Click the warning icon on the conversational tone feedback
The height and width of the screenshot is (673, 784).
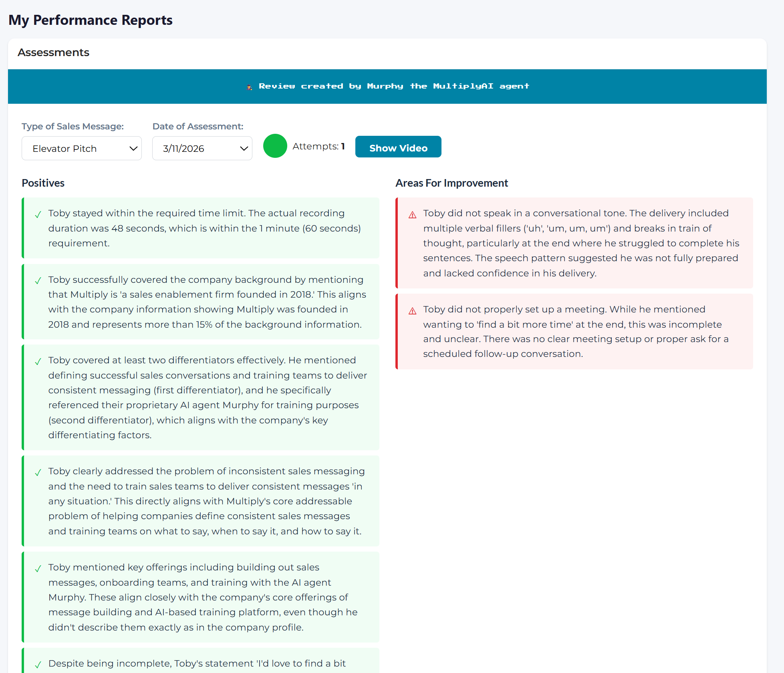click(x=412, y=214)
